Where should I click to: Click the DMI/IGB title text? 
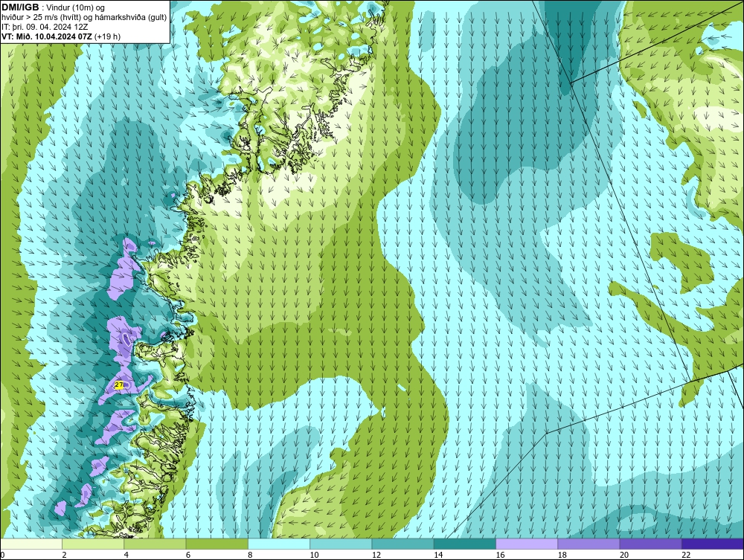pos(20,7)
